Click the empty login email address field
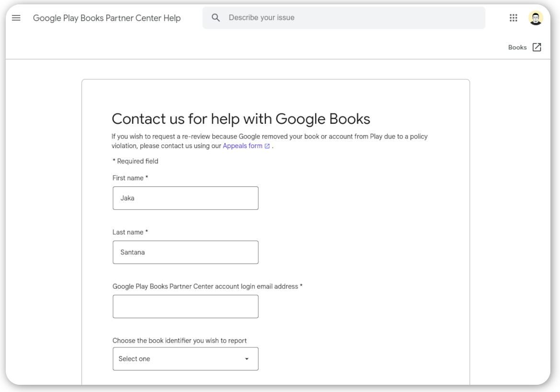Screen dimensions: 560x392 (x=185, y=306)
